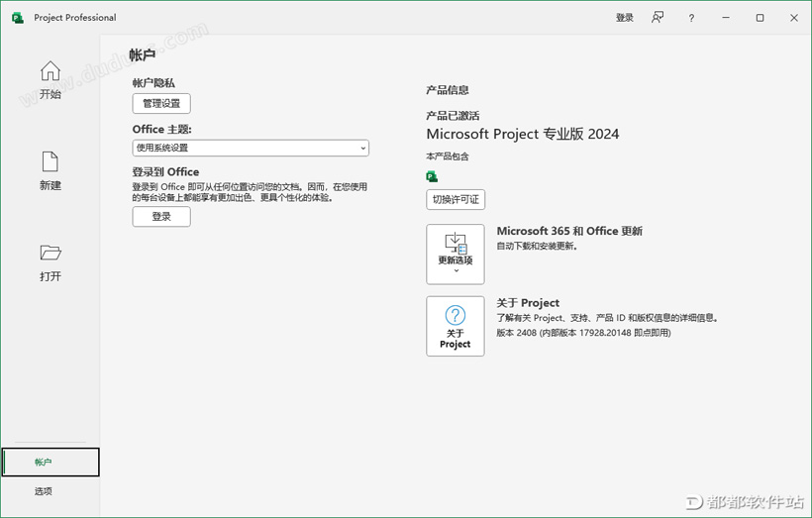This screenshot has width=812, height=518.
Task: Click the Project app logo in title bar
Action: [x=18, y=18]
